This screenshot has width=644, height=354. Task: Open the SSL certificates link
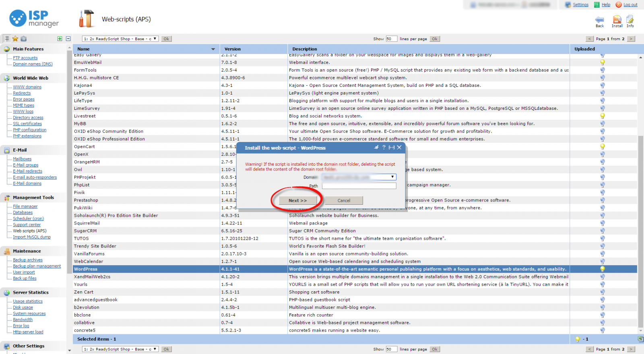coord(27,123)
